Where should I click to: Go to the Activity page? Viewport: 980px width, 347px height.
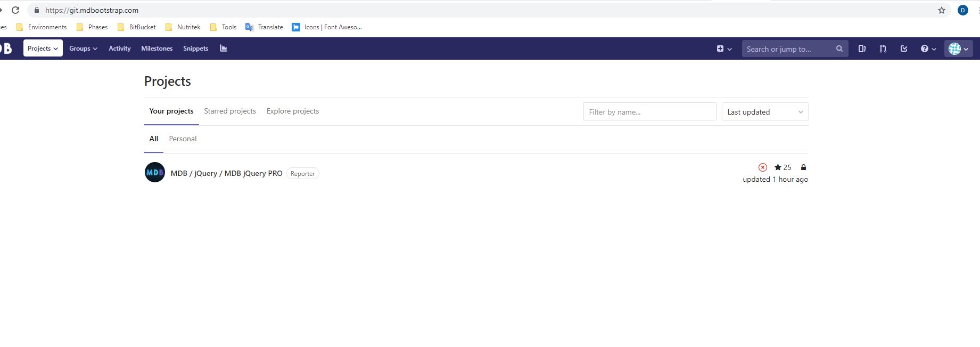120,49
